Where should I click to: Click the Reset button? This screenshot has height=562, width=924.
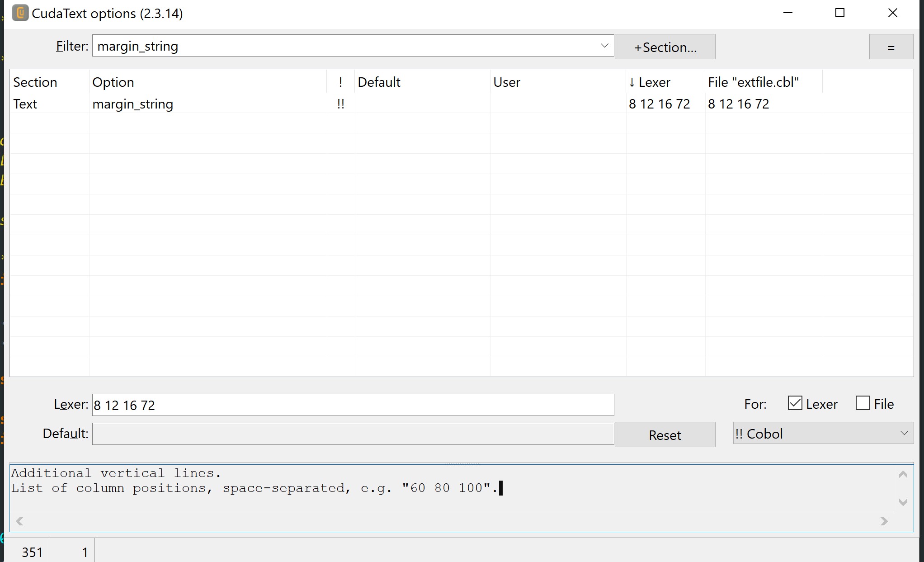[x=665, y=435]
